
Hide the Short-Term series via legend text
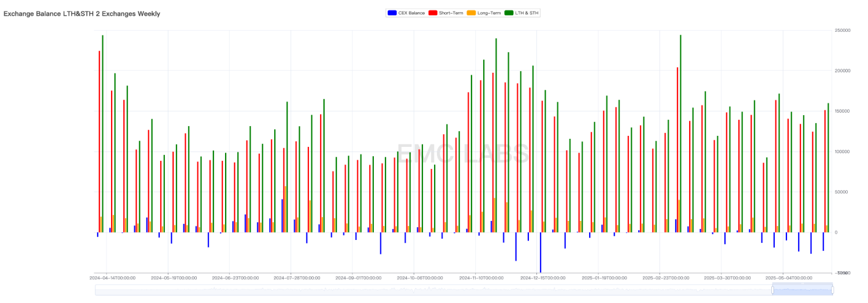[451, 13]
